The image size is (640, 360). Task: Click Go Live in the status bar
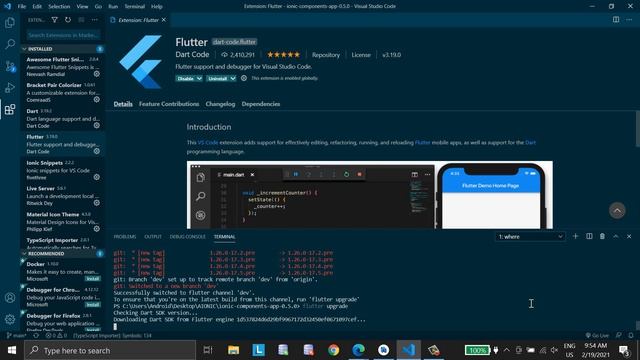pyautogui.click(x=597, y=336)
